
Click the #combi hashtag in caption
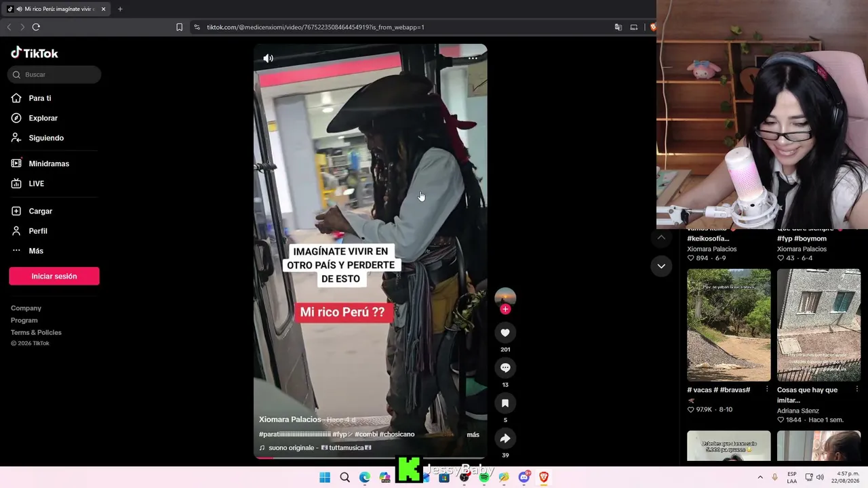[366, 434]
